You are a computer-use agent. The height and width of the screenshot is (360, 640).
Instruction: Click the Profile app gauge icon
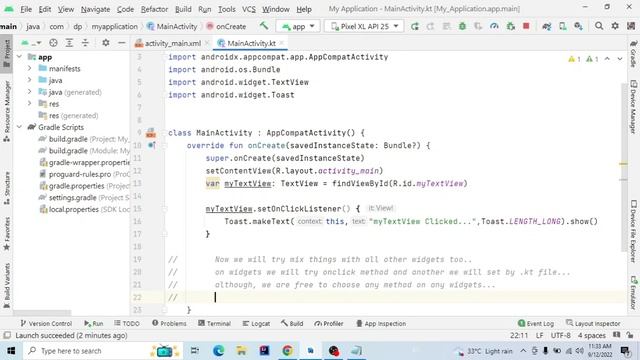pyautogui.click(x=494, y=26)
